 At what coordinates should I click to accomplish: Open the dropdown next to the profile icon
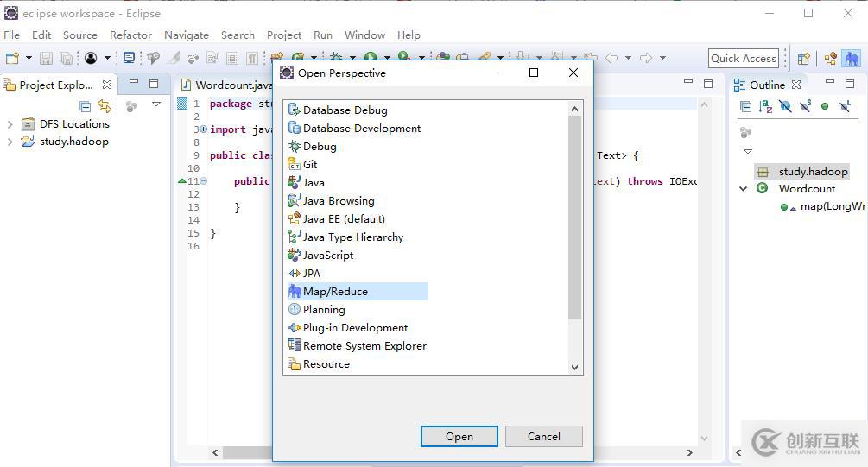pyautogui.click(x=107, y=58)
